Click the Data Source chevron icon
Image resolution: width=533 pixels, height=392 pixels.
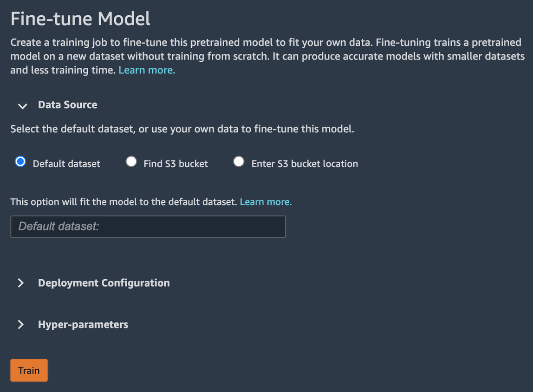click(x=22, y=106)
